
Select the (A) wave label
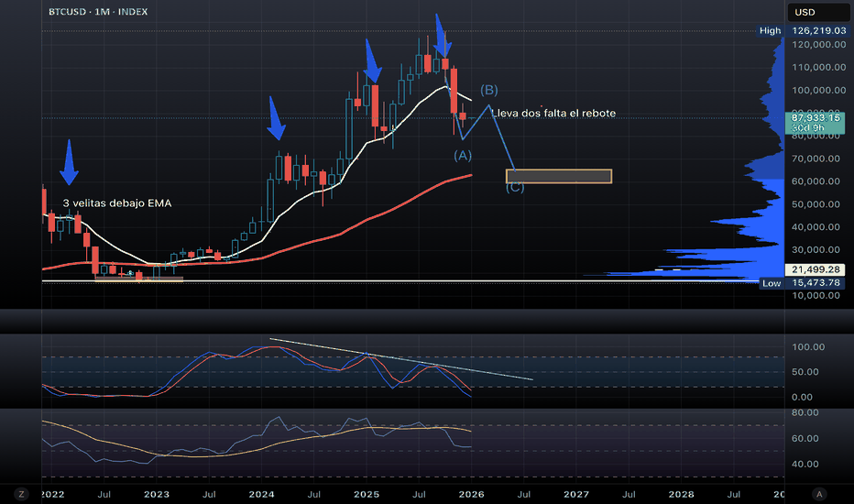point(463,155)
